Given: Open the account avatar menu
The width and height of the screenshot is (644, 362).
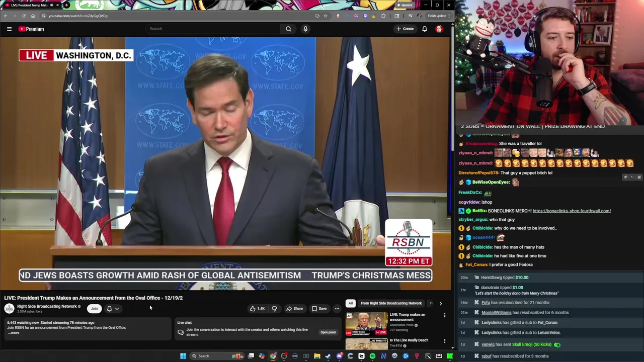Looking at the screenshot, I should 439,29.
